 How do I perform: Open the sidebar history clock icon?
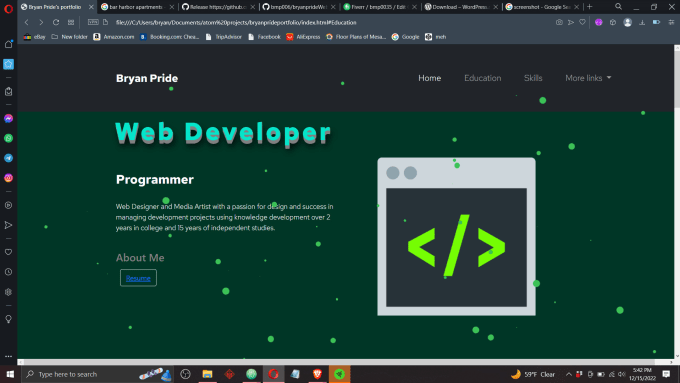(x=8, y=272)
